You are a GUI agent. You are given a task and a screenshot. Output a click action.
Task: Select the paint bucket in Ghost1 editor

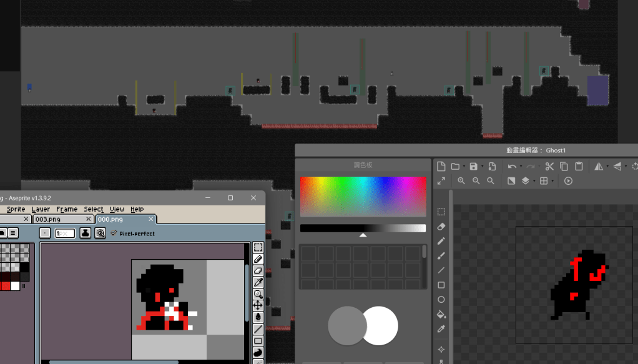[x=441, y=314]
